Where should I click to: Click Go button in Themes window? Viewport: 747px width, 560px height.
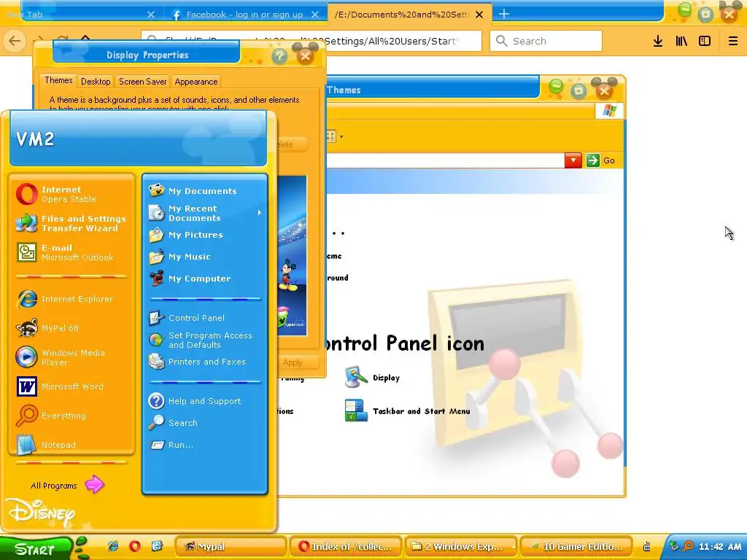pos(601,160)
